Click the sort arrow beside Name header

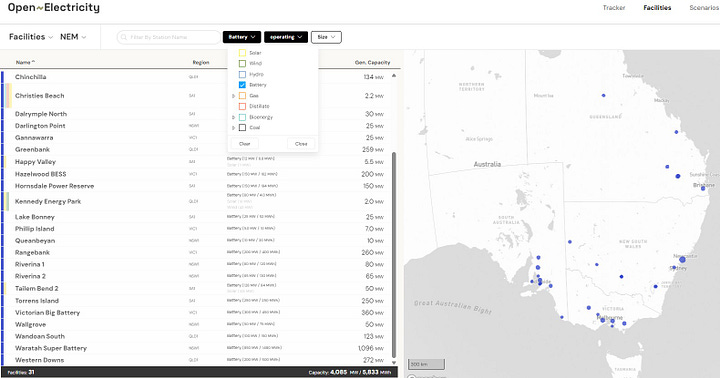33,62
